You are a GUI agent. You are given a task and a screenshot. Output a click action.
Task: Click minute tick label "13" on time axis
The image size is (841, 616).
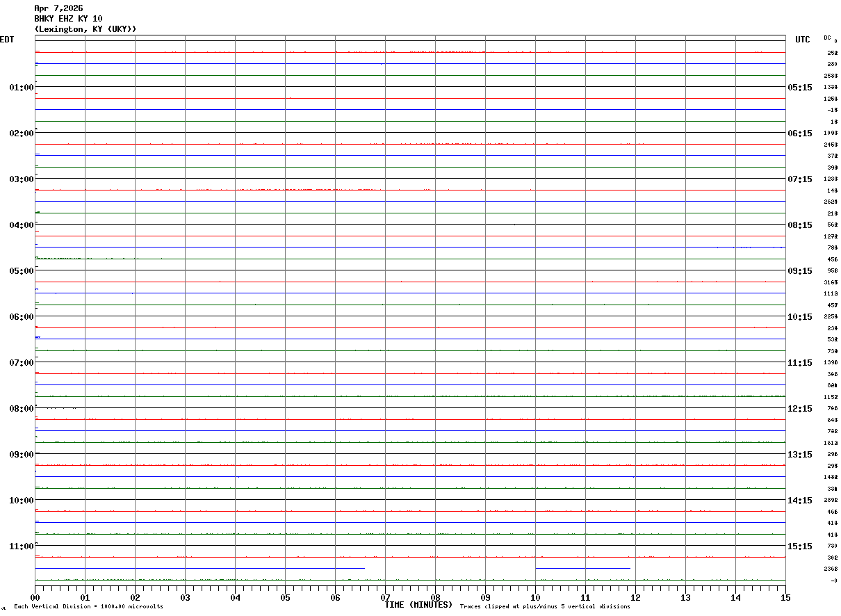point(685,597)
